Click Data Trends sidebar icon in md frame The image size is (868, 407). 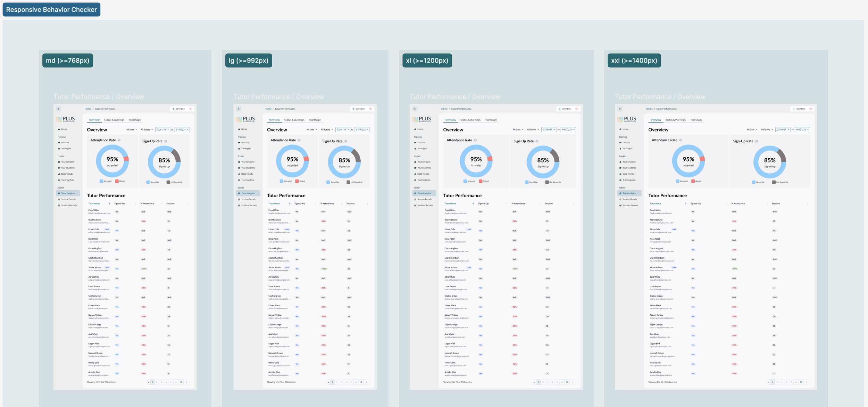point(59,174)
